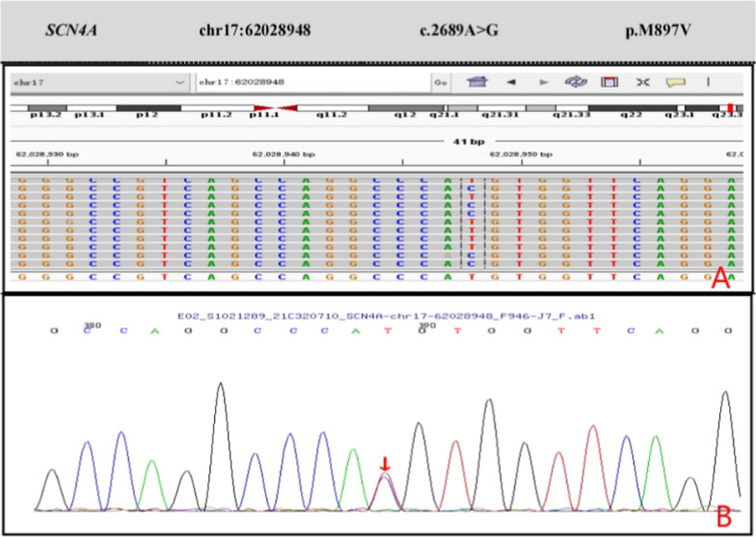This screenshot has height=537, width=756.
Task: Click the locus field showing chr17:62028948
Action: (x=310, y=82)
